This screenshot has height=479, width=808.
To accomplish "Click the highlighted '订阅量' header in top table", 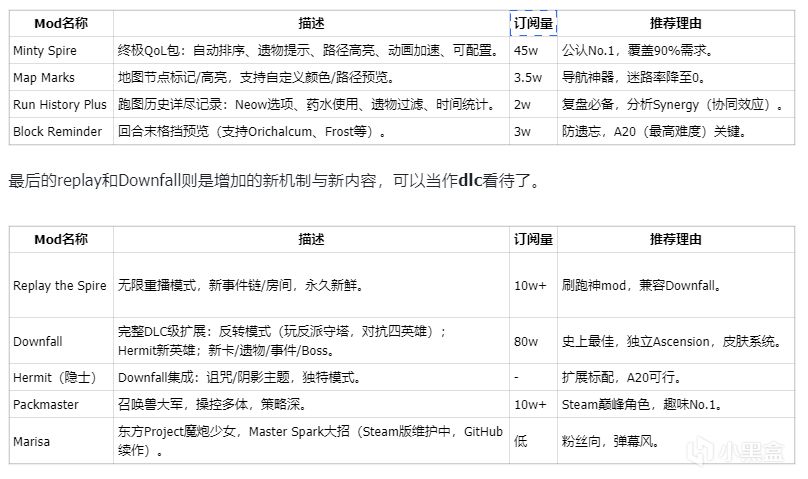I will [533, 23].
